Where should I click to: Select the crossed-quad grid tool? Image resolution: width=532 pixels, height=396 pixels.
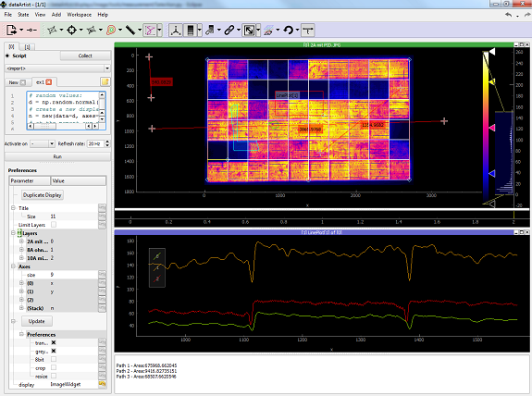[91, 30]
